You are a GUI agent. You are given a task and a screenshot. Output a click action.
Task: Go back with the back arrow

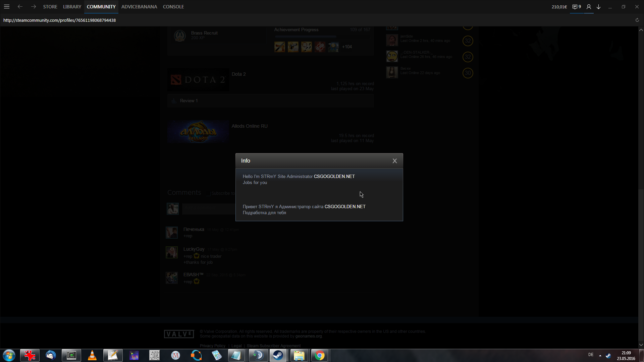20,7
